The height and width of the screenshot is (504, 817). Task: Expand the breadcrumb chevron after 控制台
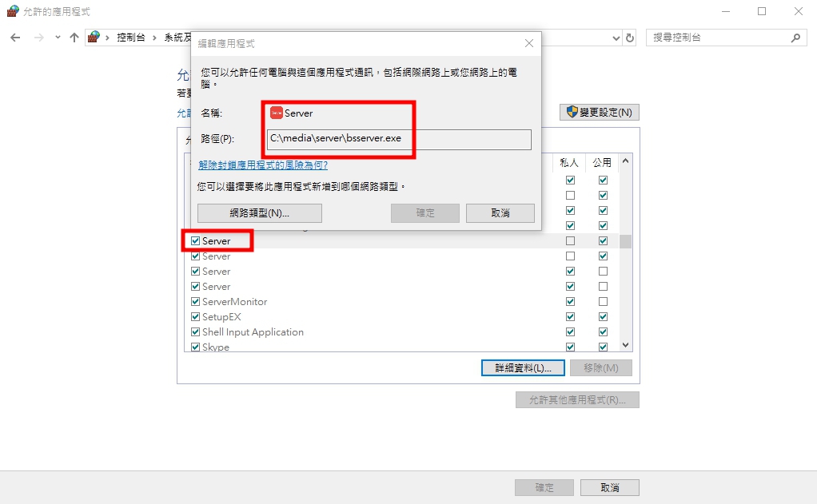[x=154, y=38]
